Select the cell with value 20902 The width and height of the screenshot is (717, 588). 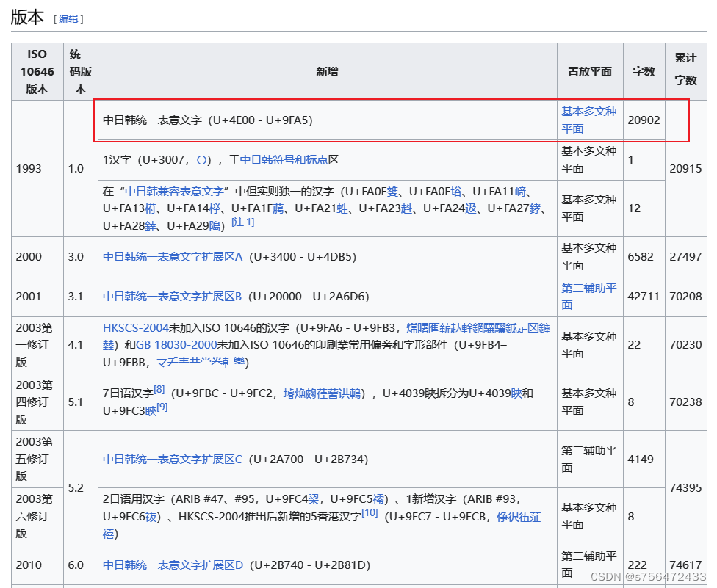point(644,120)
